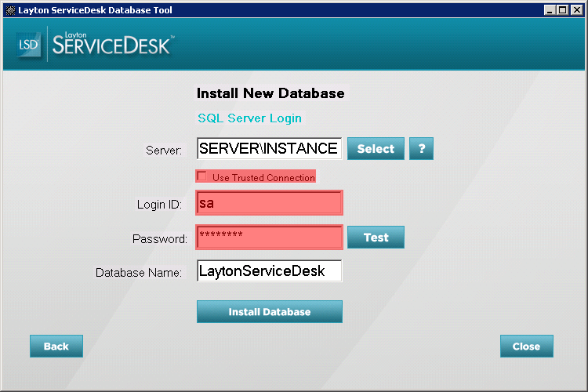Focus the Server input field
This screenshot has width=588, height=392.
(x=269, y=148)
